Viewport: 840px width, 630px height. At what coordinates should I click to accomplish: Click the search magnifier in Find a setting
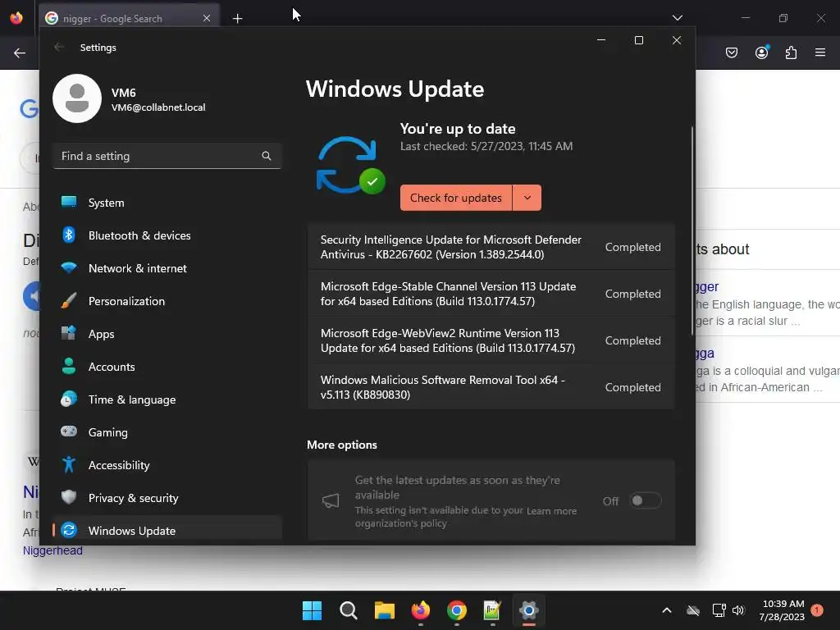point(267,156)
